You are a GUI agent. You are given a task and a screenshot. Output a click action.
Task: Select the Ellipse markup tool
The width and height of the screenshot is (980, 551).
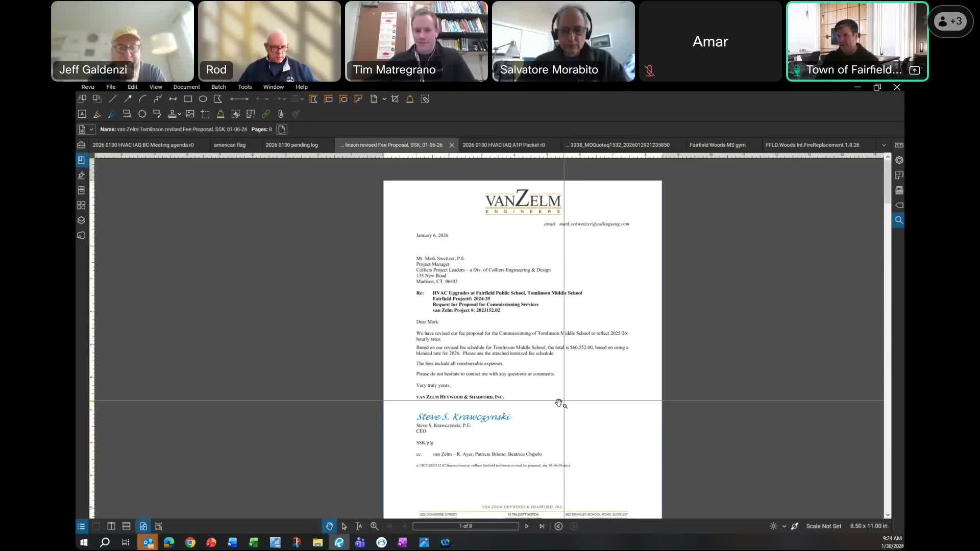click(x=203, y=99)
